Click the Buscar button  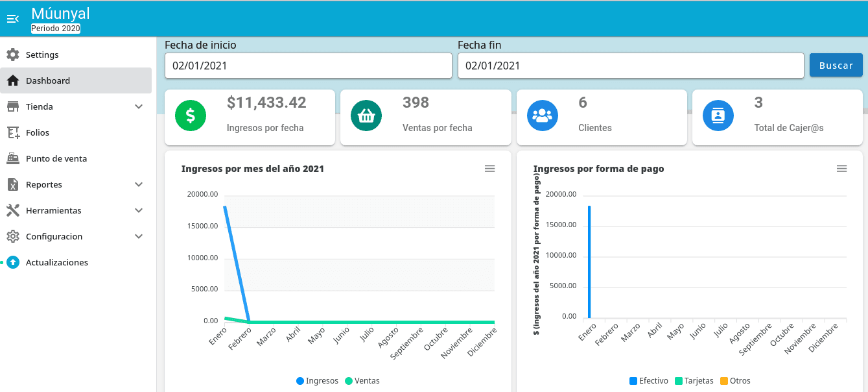[836, 66]
